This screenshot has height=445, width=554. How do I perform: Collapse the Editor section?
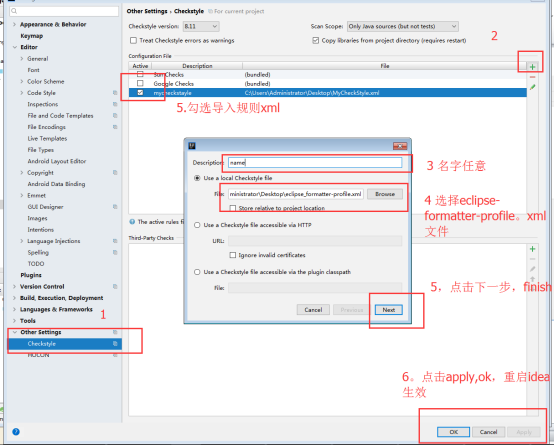point(14,47)
